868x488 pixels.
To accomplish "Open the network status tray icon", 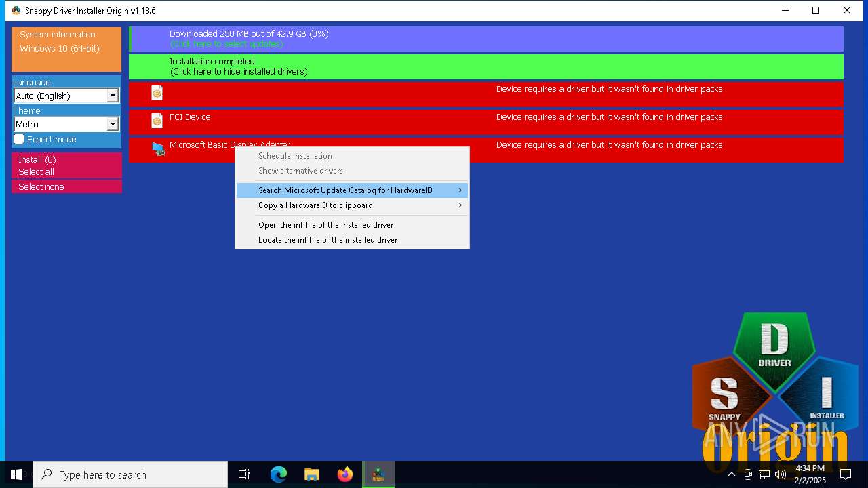I will pyautogui.click(x=764, y=474).
